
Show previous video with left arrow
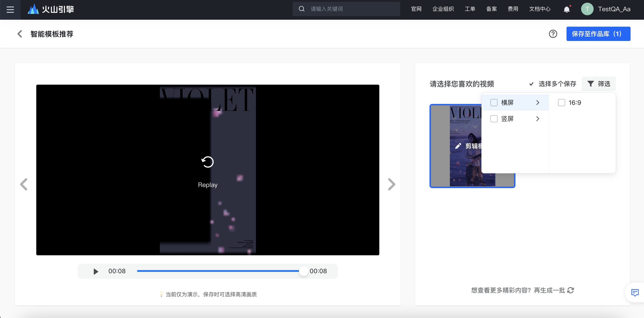point(24,185)
